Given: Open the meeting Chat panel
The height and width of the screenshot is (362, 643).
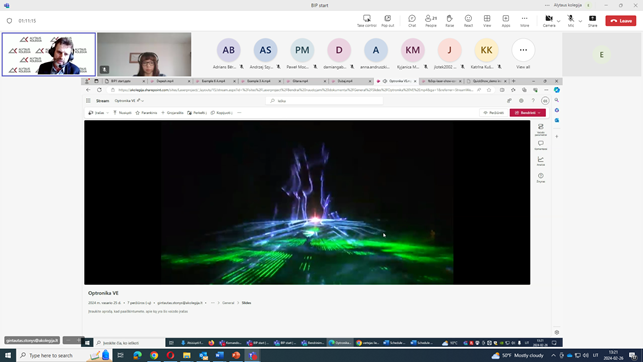Looking at the screenshot, I should point(412,20).
